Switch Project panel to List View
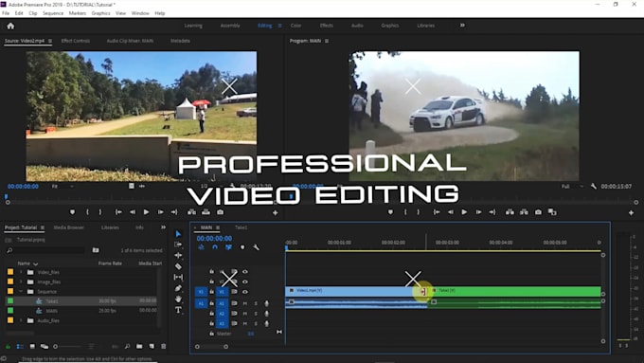 tap(20, 347)
